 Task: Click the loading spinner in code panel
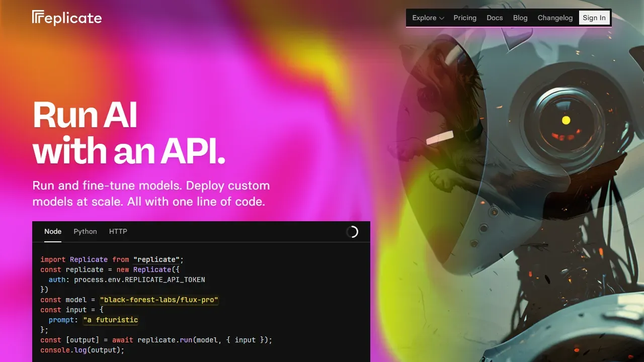[x=352, y=232]
